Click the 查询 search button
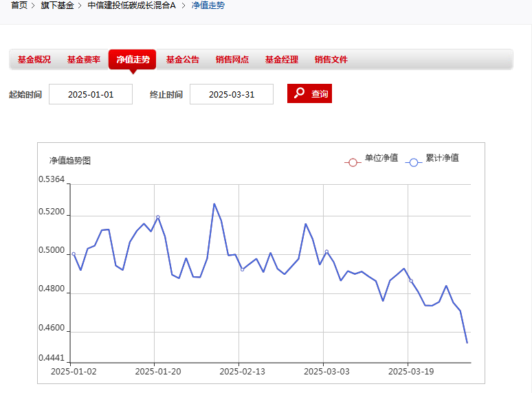Screen dimensions: 532x393 (x=309, y=94)
